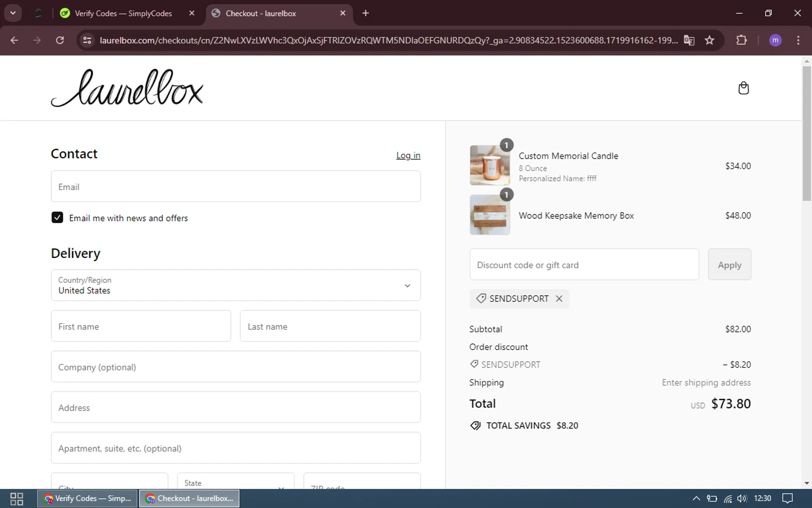Screen dimensions: 812x508
Task: Close the Verify Codes tab
Action: 192,13
